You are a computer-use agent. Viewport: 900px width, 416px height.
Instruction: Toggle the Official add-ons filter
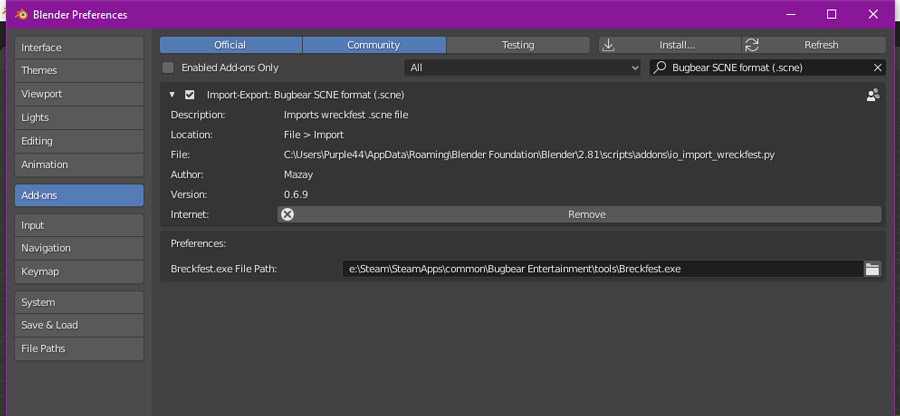click(231, 45)
